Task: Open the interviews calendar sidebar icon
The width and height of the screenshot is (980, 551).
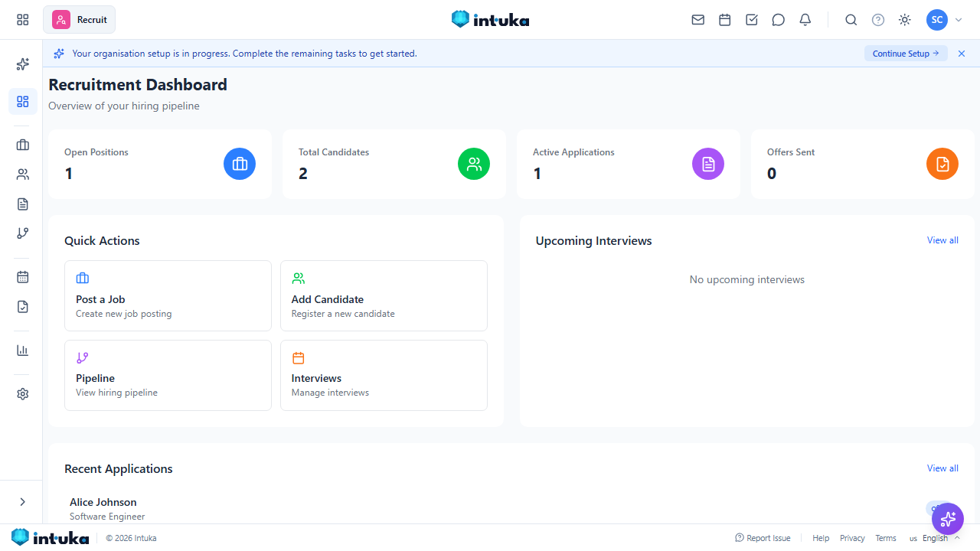Action: click(23, 277)
